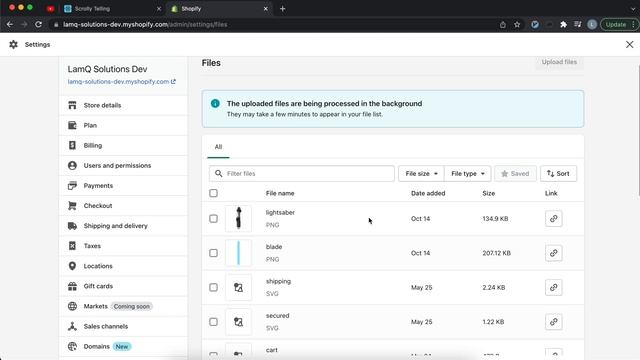This screenshot has height=360, width=640.
Task: Select the All tab
Action: (218, 147)
